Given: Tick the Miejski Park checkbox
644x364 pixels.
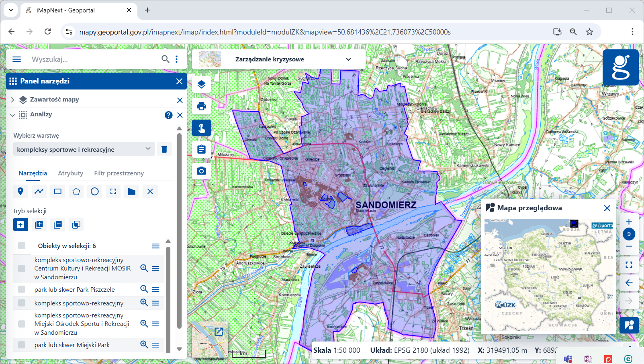Looking at the screenshot, I should 22,345.
